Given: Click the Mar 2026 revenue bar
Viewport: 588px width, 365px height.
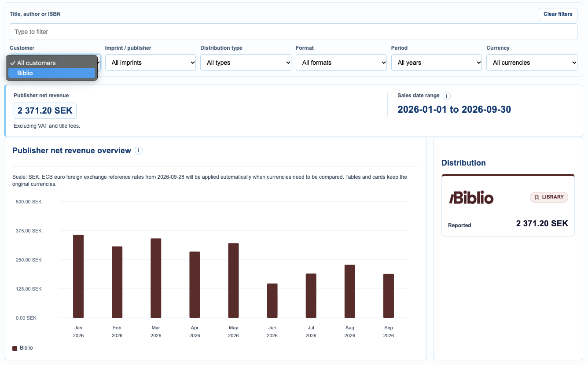Looking at the screenshot, I should 156,278.
